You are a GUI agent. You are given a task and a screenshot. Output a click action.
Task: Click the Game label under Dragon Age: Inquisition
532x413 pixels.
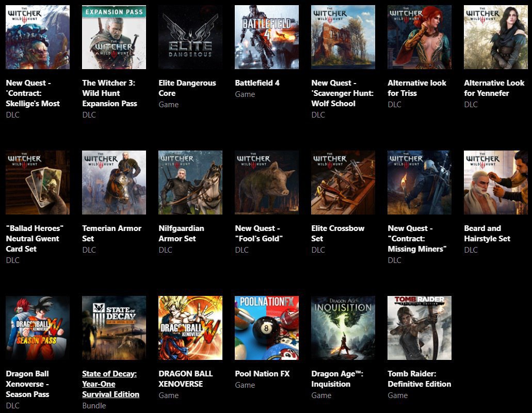click(x=321, y=395)
